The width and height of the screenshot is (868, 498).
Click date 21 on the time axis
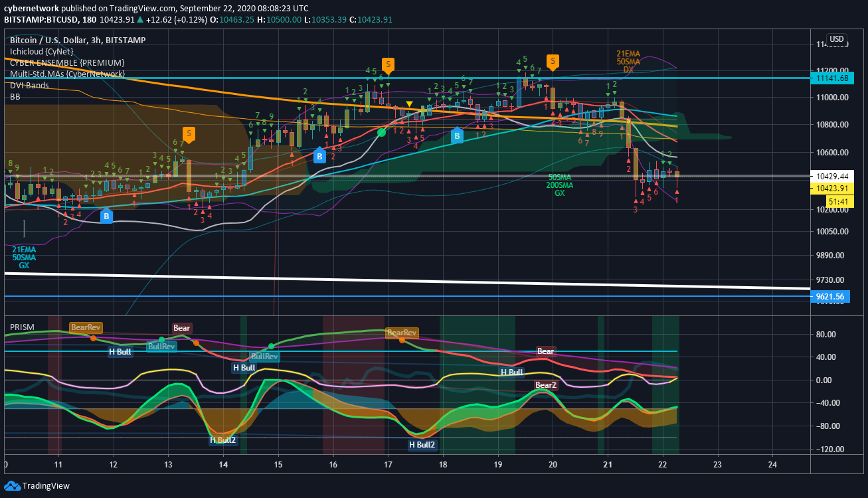click(x=608, y=464)
